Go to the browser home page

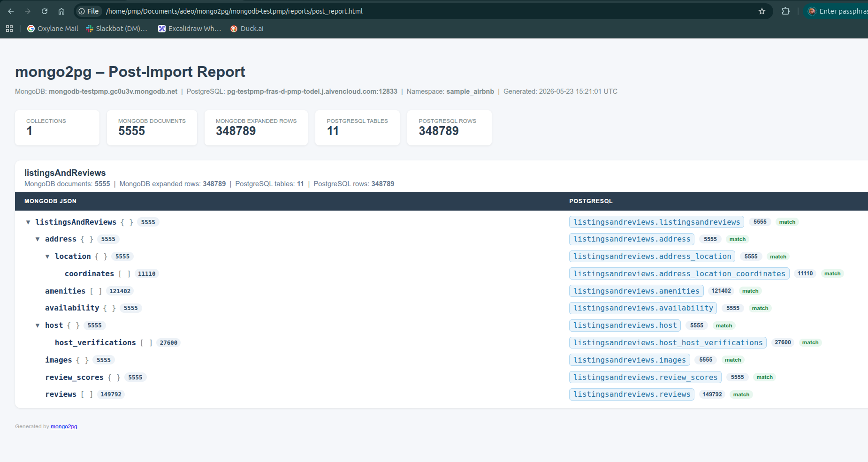pyautogui.click(x=61, y=11)
